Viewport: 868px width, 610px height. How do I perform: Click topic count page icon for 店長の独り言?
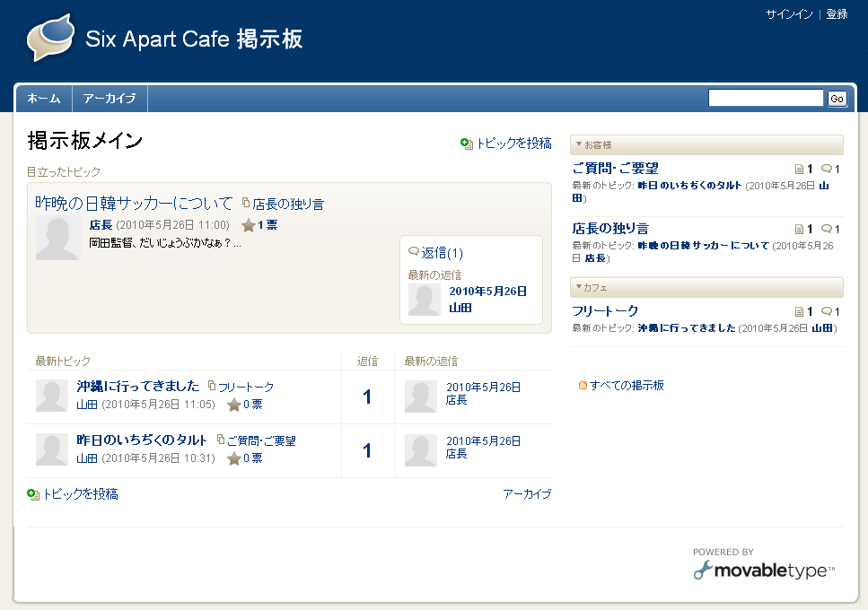click(799, 229)
